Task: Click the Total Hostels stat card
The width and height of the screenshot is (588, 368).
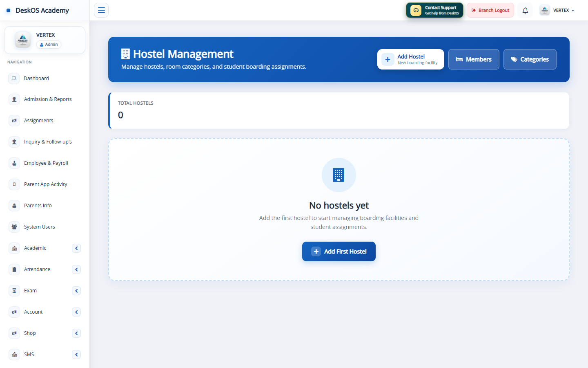Action: 339,110
